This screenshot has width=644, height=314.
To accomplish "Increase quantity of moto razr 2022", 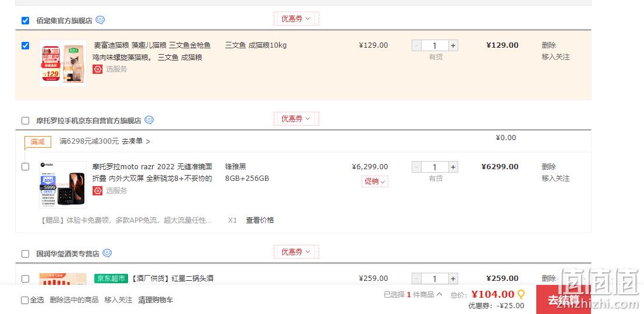I will click(x=453, y=167).
